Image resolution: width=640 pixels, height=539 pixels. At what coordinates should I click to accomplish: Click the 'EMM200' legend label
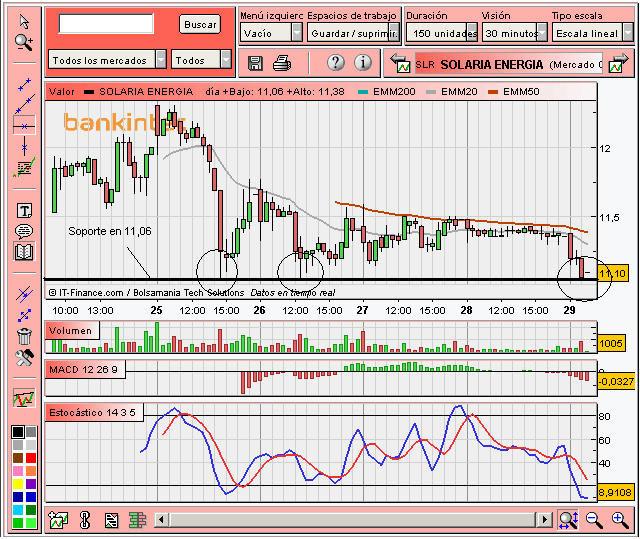394,92
